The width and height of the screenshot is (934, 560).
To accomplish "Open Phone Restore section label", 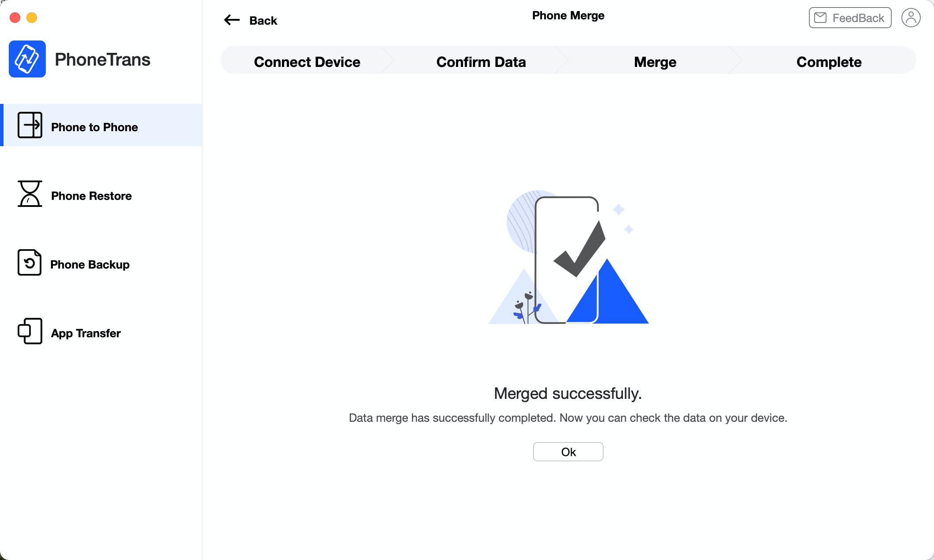I will (91, 196).
